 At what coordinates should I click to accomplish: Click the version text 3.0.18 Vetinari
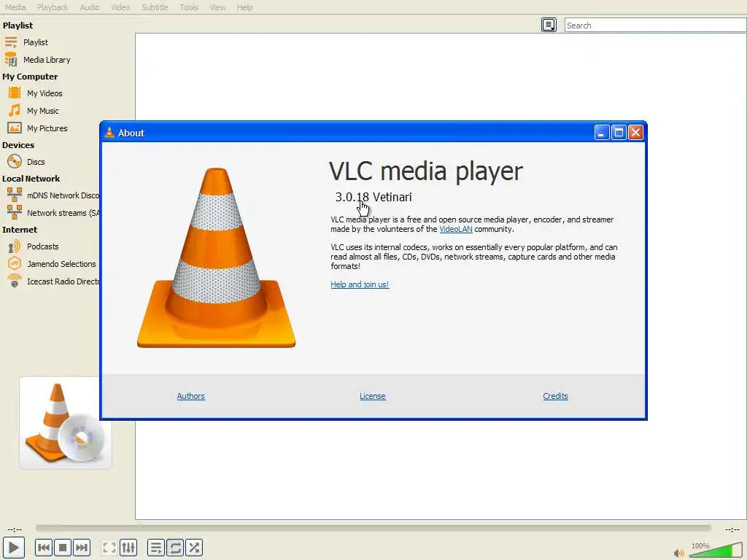pos(373,197)
